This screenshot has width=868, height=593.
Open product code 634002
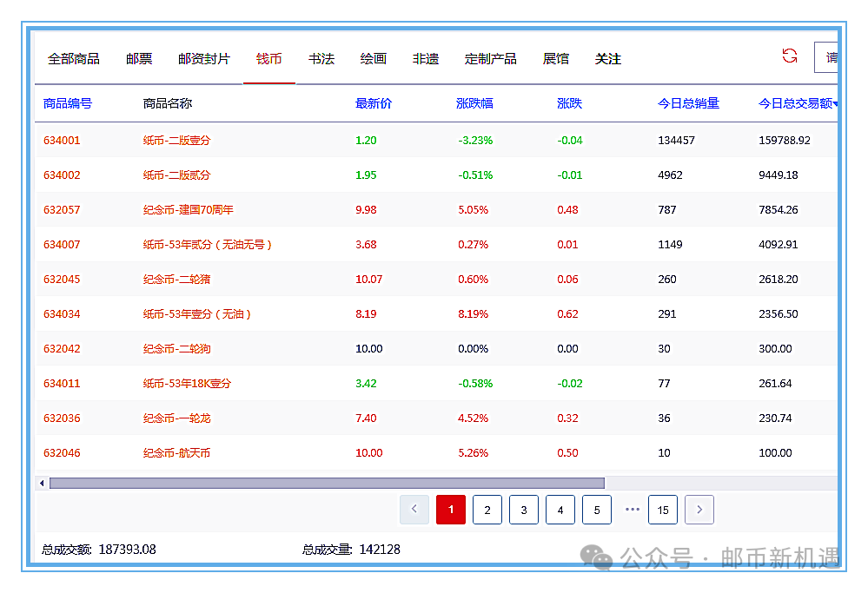tap(62, 175)
